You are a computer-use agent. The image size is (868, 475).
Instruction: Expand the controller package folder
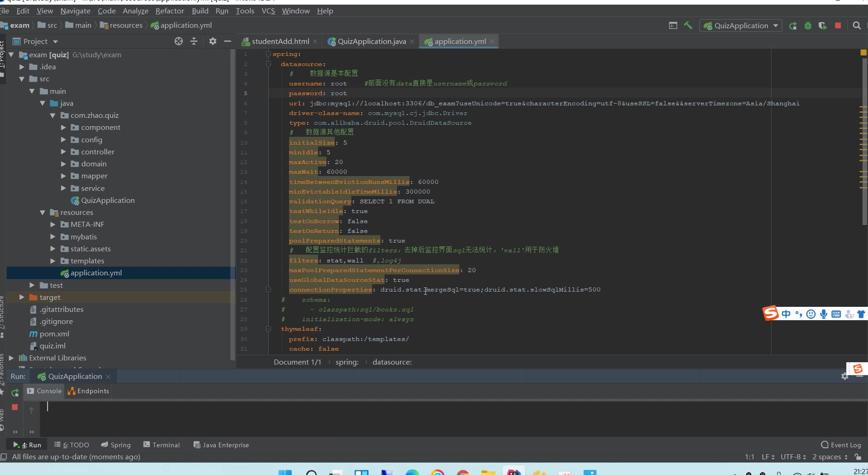63,152
